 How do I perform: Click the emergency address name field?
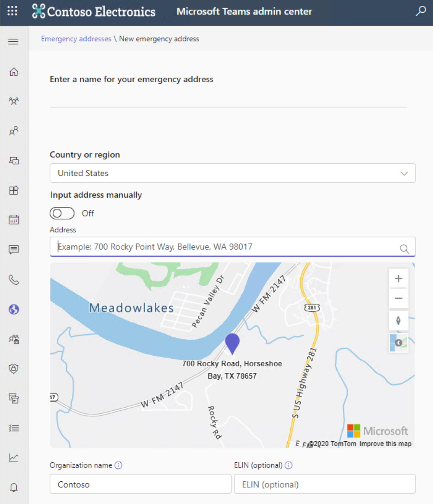(228, 99)
